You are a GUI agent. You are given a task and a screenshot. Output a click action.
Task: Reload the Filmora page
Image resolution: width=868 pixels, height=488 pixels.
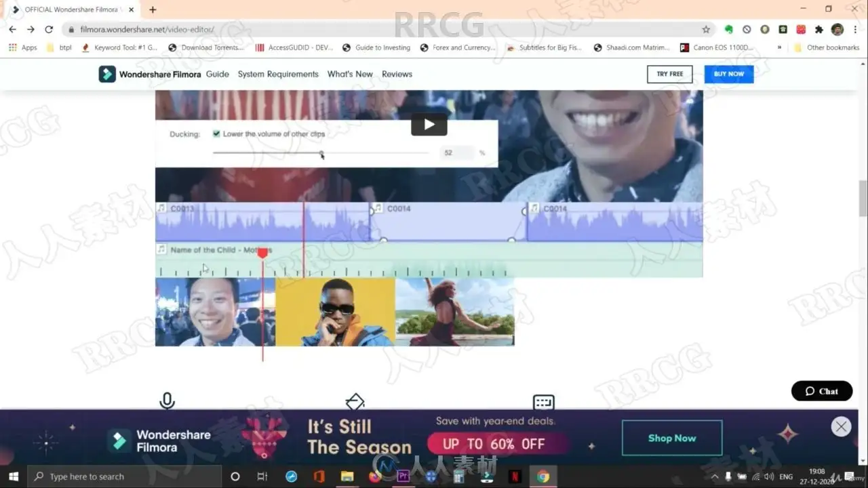(x=49, y=29)
